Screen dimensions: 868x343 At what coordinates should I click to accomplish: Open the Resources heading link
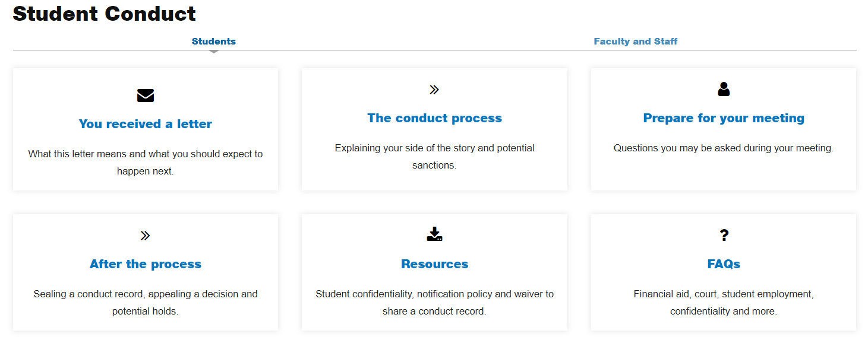pyautogui.click(x=434, y=264)
